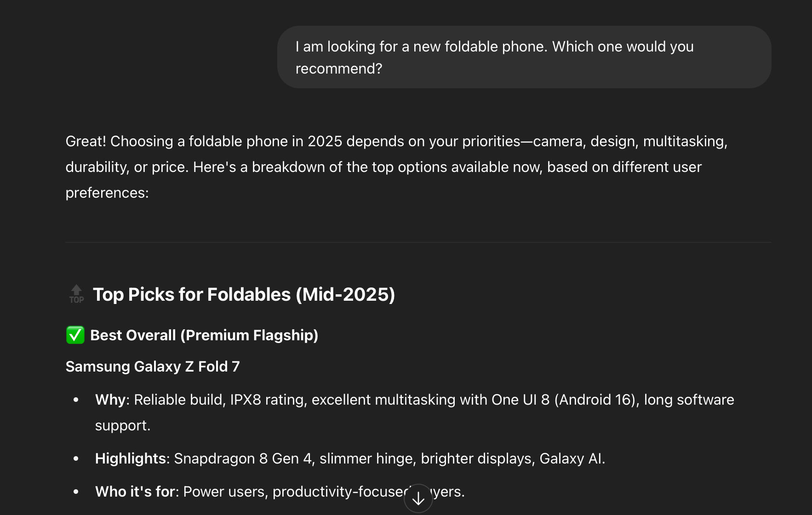Click the TOP arrow emoji icon
This screenshot has height=515, width=812.
pyautogui.click(x=76, y=294)
